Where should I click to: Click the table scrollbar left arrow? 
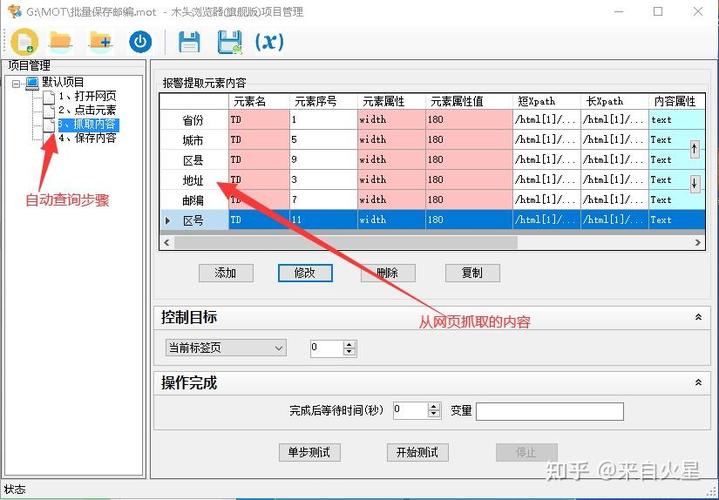(x=167, y=243)
